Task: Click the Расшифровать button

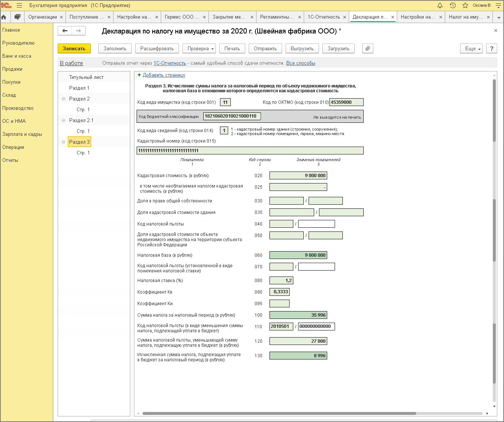Action: [x=157, y=48]
